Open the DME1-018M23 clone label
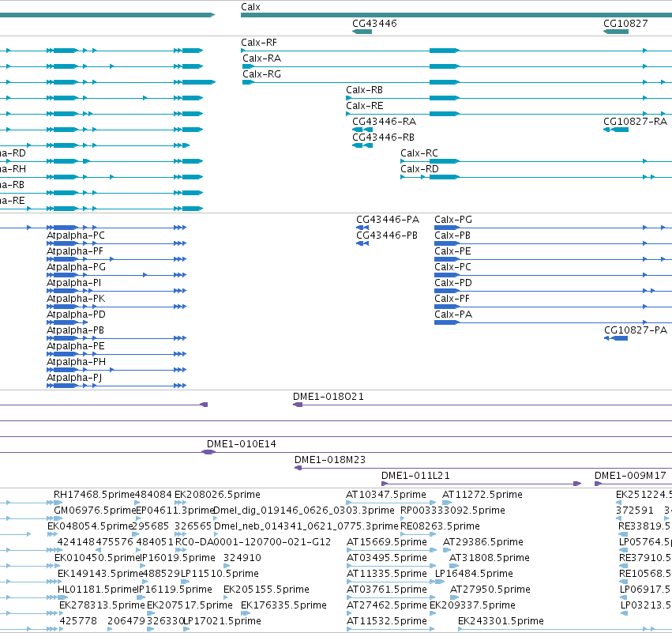The image size is (672, 633). pyautogui.click(x=330, y=460)
